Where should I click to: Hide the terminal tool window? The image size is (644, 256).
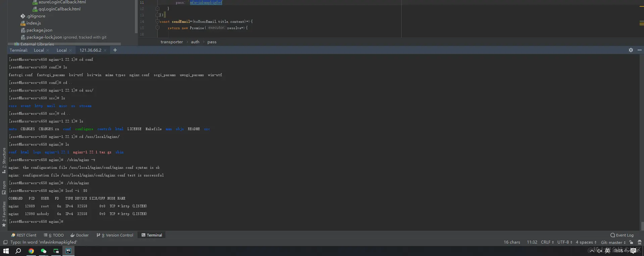click(x=640, y=50)
